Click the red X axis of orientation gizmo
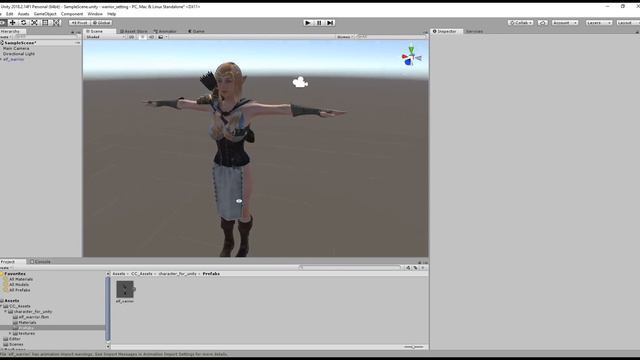640x360 pixels. pos(404,56)
